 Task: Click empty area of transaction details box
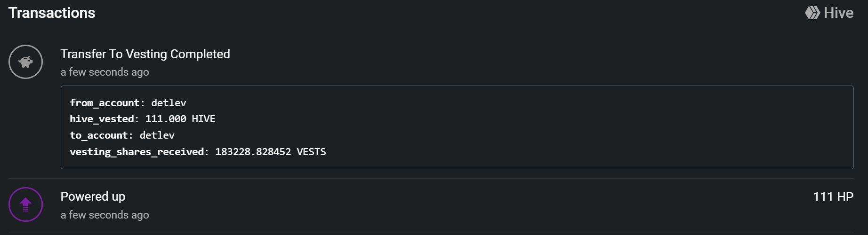[x=565, y=127]
